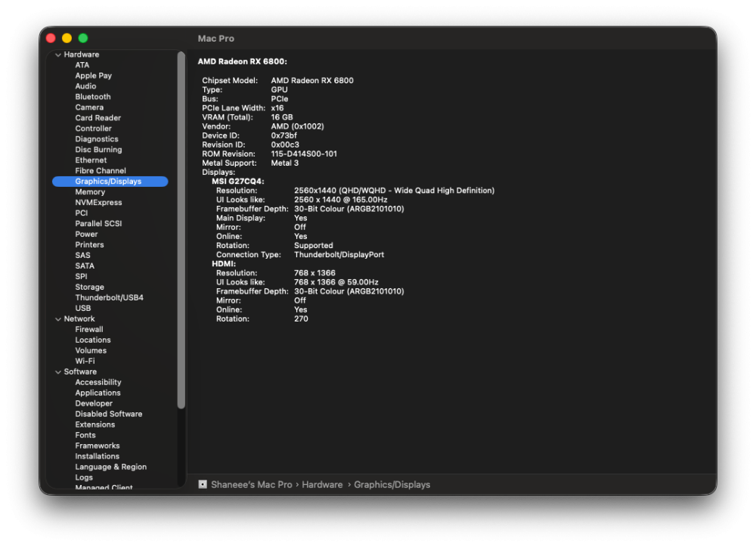Select Frameworks under Software
This screenshot has width=756, height=547.
pos(97,447)
